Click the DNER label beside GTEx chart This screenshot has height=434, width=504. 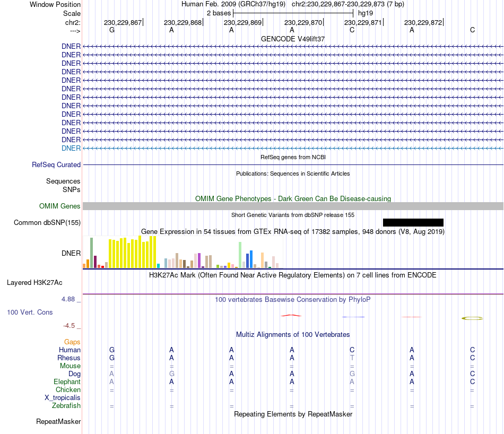71,253
